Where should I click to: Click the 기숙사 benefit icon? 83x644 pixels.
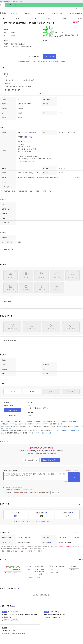click(x=26, y=275)
